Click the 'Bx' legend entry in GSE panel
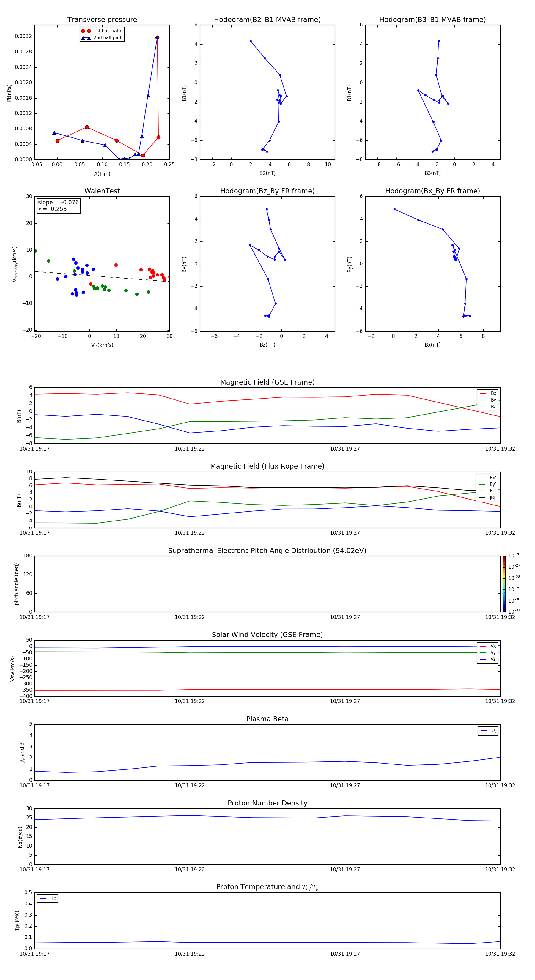This screenshot has width=535, height=980. (488, 393)
